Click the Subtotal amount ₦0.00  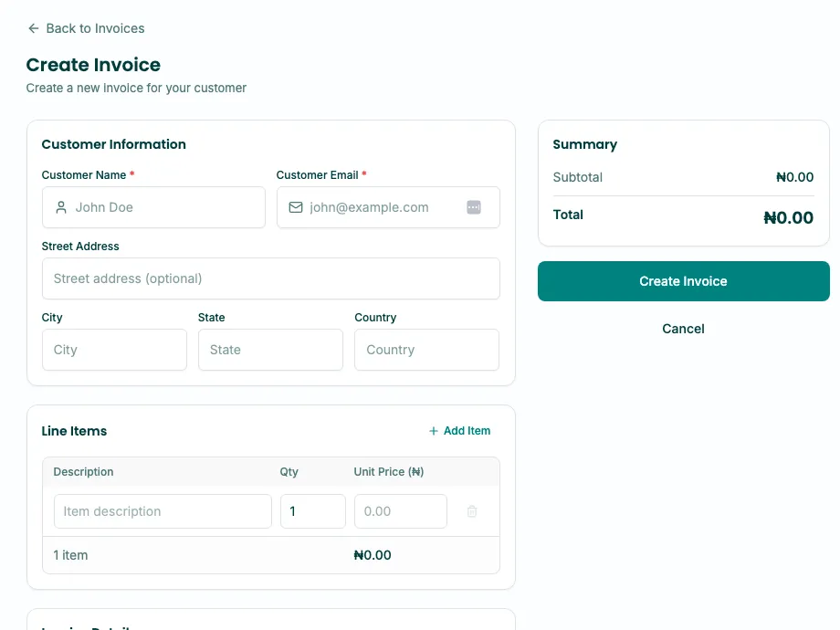(795, 177)
